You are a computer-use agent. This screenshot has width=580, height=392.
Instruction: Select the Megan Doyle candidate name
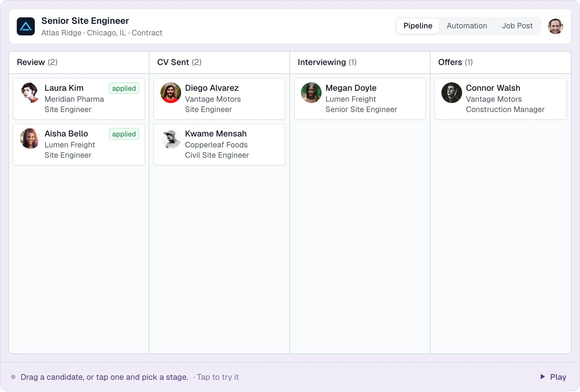(351, 88)
